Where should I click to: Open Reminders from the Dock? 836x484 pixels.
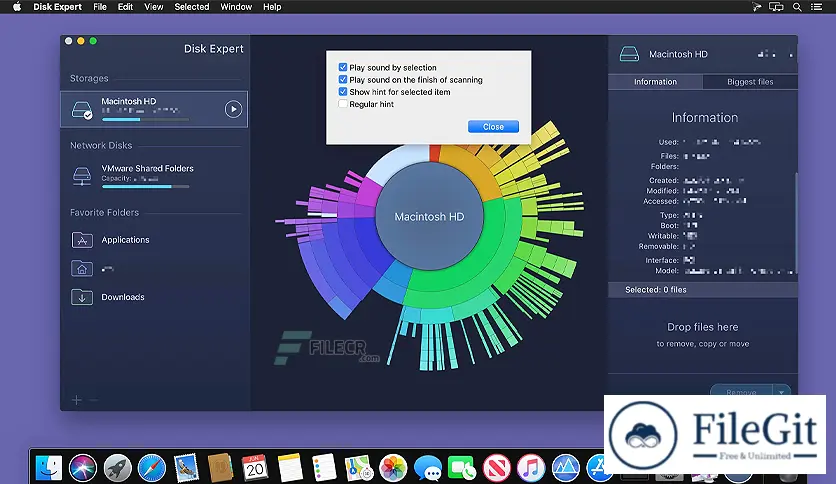coord(324,468)
